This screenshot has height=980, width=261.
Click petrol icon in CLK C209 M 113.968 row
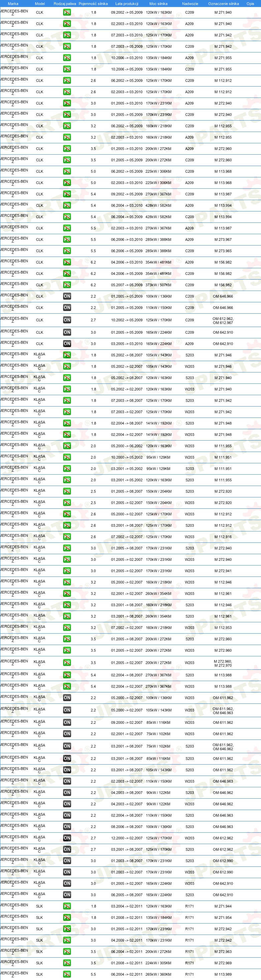[x=67, y=171]
